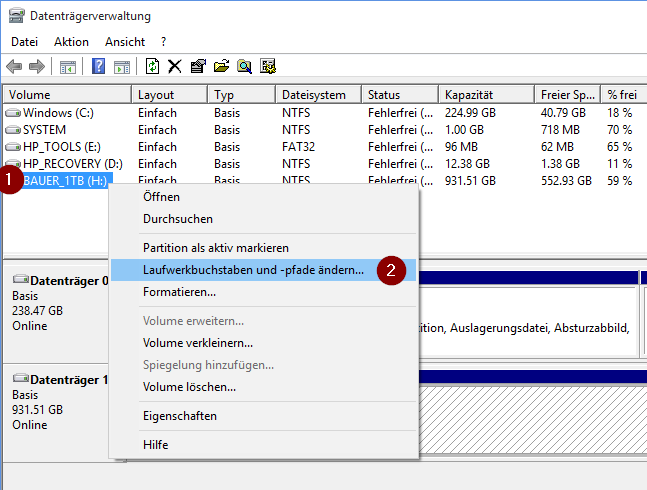The width and height of the screenshot is (647, 490).
Task: Click the rightmost settings list toolbar icon
Action: tap(268, 66)
